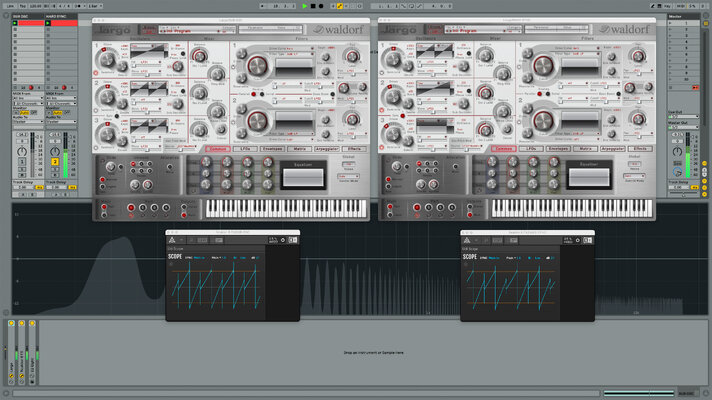
Task: Arm the SUB OSC track for recording
Action: pos(22,175)
